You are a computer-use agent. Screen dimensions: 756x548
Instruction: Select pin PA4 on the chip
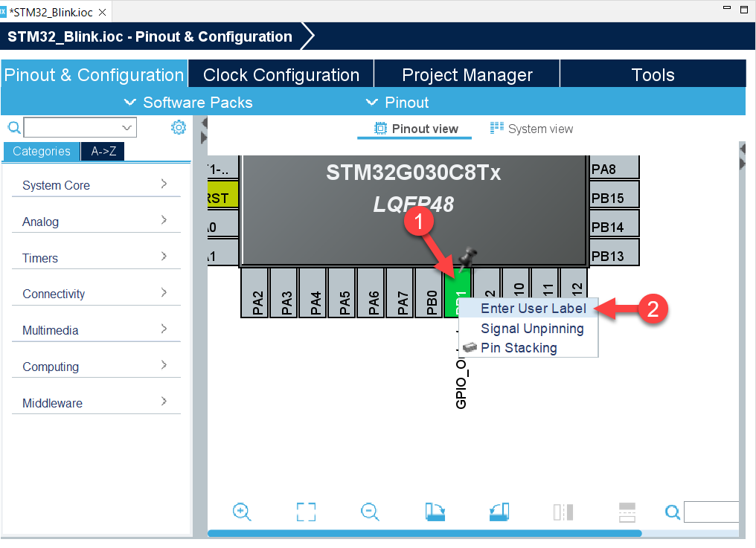[313, 293]
